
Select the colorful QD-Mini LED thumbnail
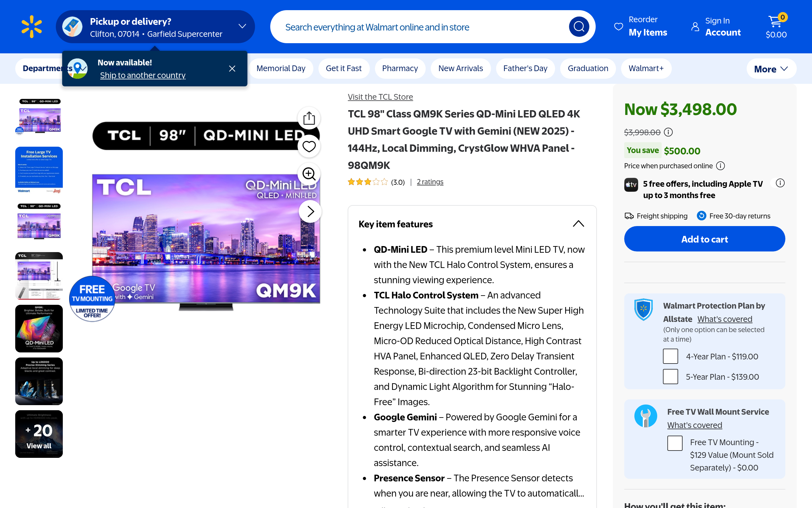pyautogui.click(x=39, y=328)
